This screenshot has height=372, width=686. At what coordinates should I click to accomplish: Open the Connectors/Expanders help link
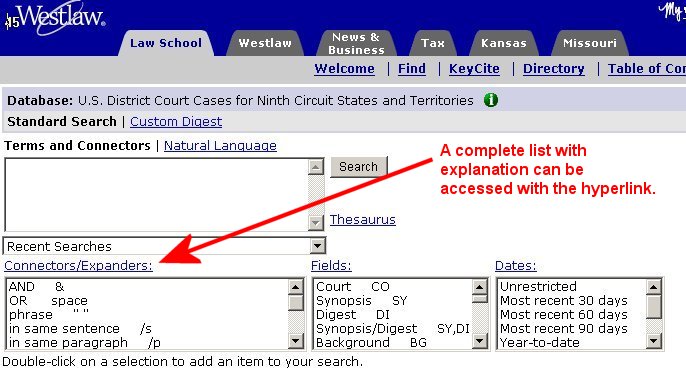78,266
